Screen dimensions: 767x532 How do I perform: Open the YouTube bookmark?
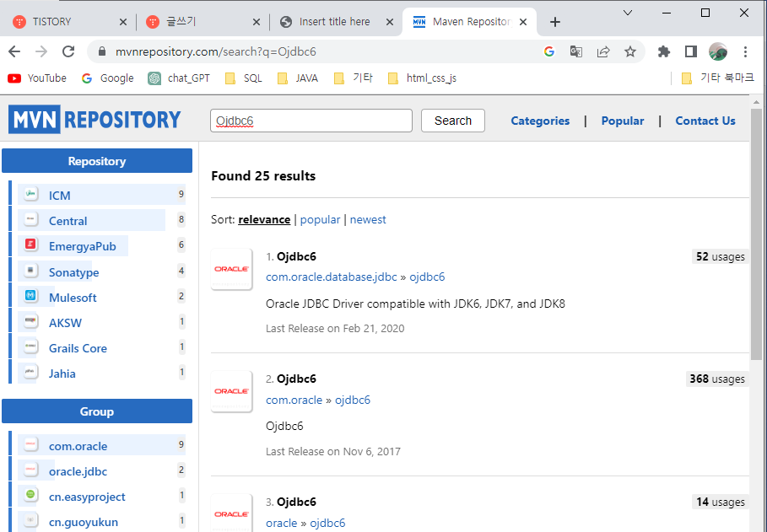pyautogui.click(x=37, y=78)
